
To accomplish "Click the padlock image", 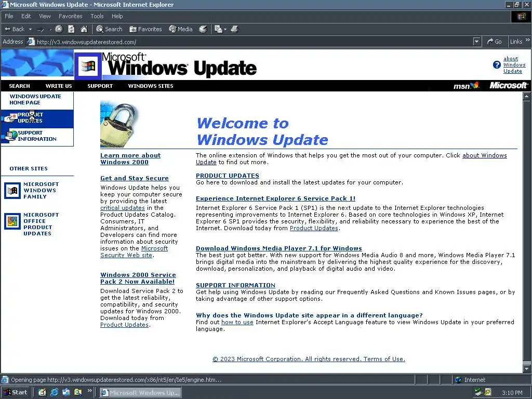I will point(119,124).
